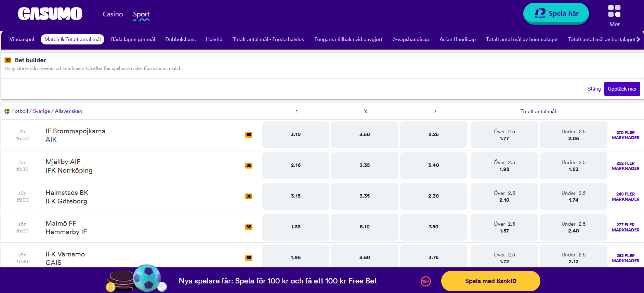Open Totalt antal mål - Första halvlek tab
This screenshot has width=644, height=293.
[x=268, y=39]
